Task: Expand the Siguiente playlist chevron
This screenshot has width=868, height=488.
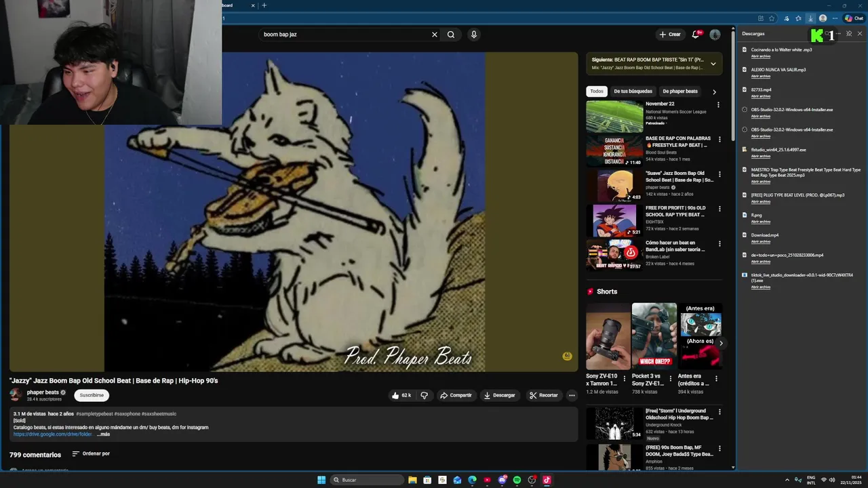Action: tap(713, 64)
